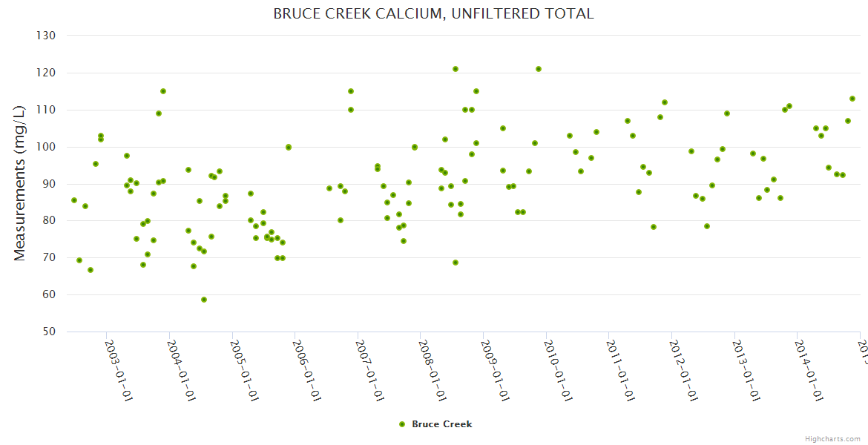Select the 121 mg/L data point in mid-2008
868x445 pixels.
tap(456, 69)
